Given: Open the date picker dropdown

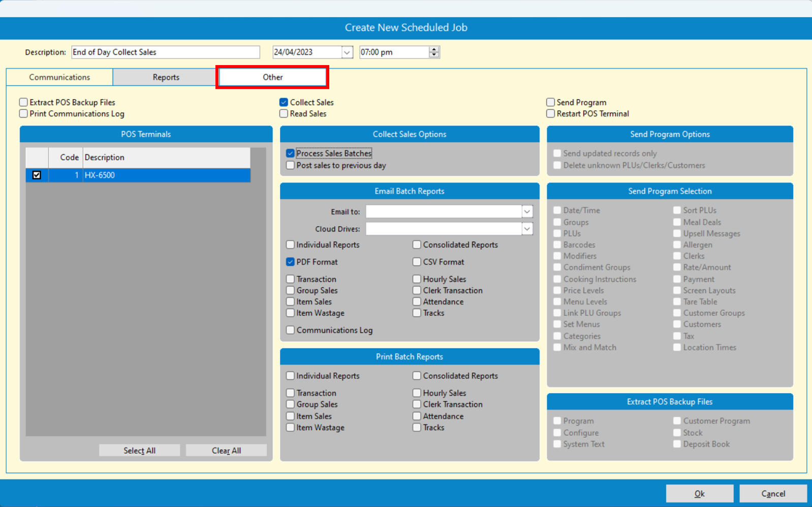Looking at the screenshot, I should click(347, 52).
